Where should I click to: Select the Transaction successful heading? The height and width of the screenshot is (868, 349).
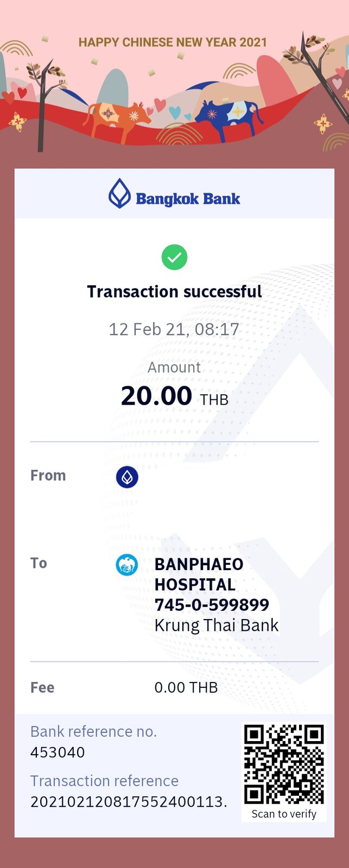174,291
